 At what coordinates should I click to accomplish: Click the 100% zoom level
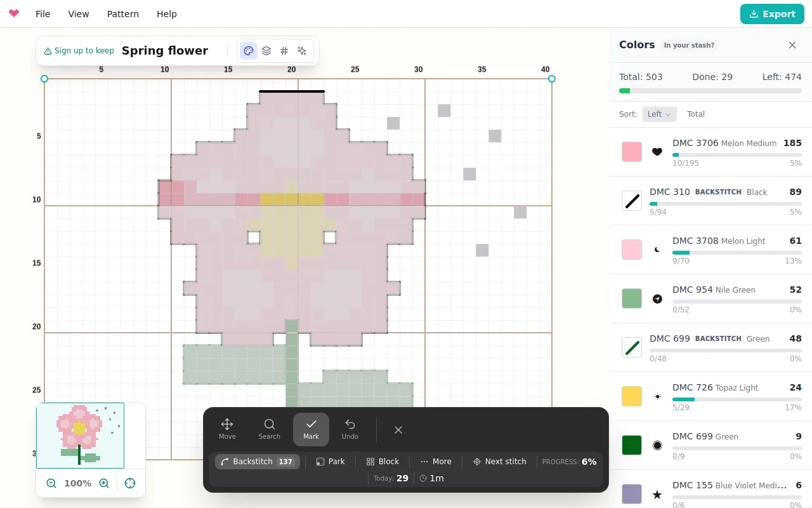tap(78, 483)
